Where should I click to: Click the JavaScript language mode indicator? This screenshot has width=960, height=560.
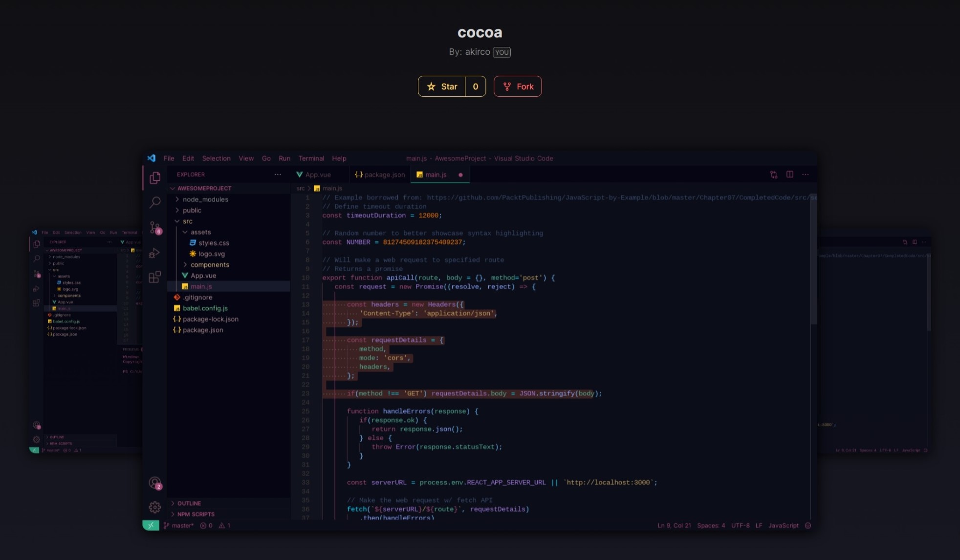[783, 525]
